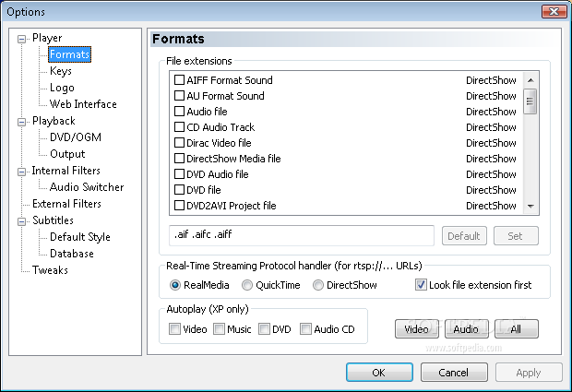This screenshot has width=572, height=392.
Task: Enable Autoplay for Audio CD
Action: coord(305,329)
